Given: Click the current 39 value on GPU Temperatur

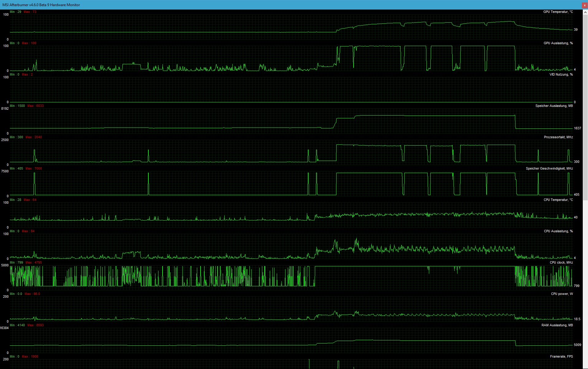Looking at the screenshot, I should (576, 30).
